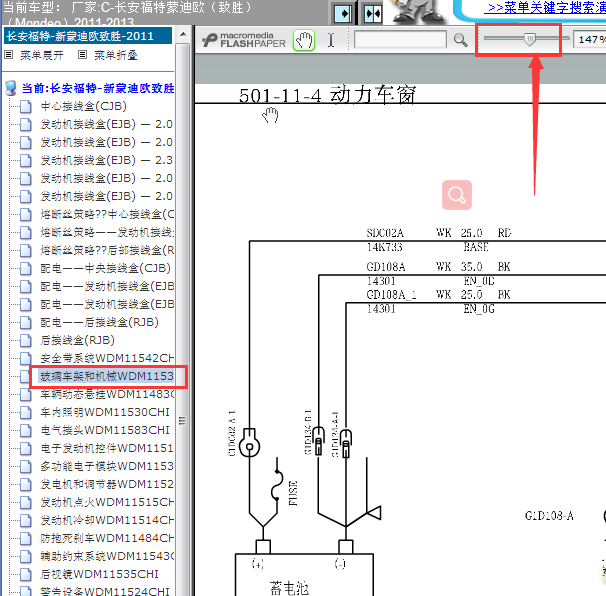Screen dimensions: 606x596
Task: Click the page icon beside 后接线盒(RJB)
Action: (26, 341)
